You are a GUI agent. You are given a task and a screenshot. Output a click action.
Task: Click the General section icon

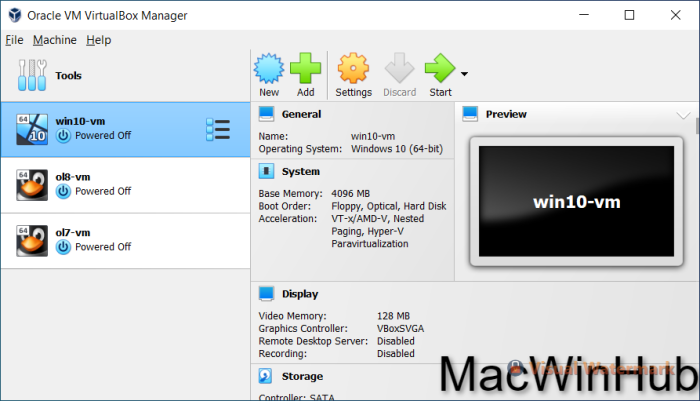click(267, 114)
